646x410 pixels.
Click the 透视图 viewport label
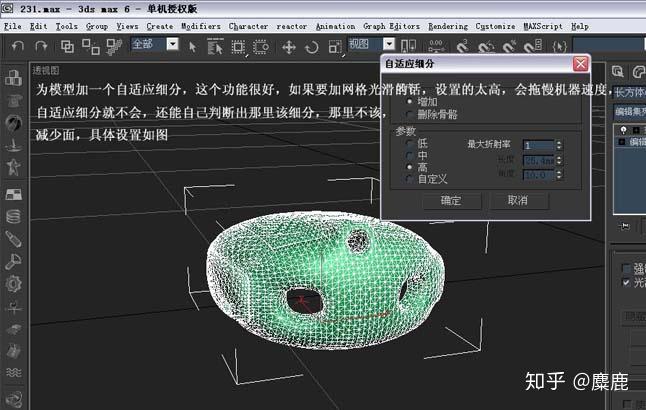click(x=46, y=70)
